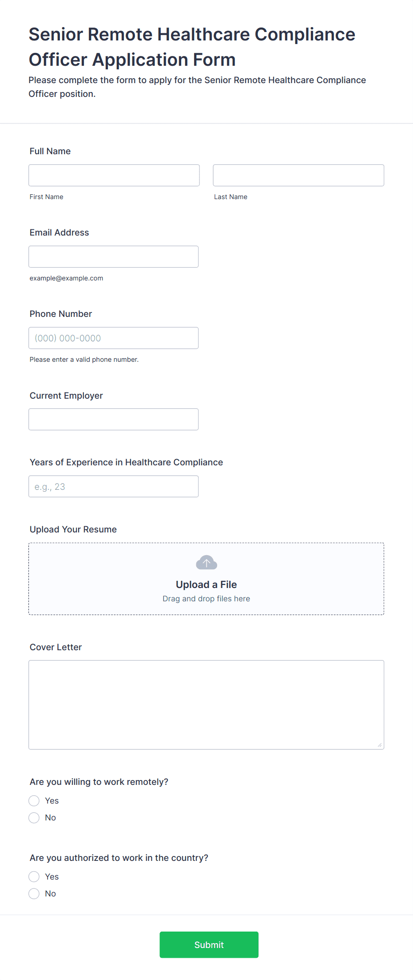
Task: Click into the Email Address field
Action: (114, 257)
